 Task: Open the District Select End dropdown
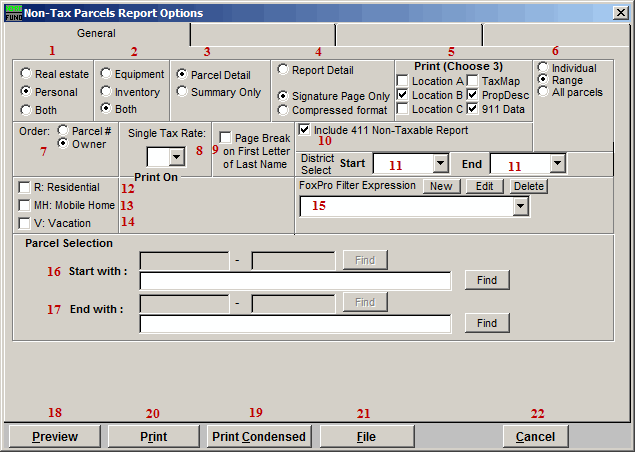pyautogui.click(x=557, y=163)
